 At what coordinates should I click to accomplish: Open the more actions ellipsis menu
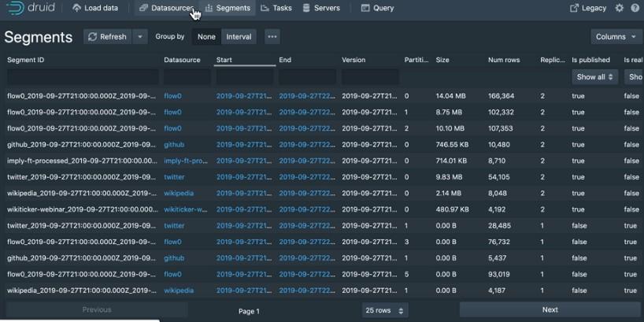(272, 36)
